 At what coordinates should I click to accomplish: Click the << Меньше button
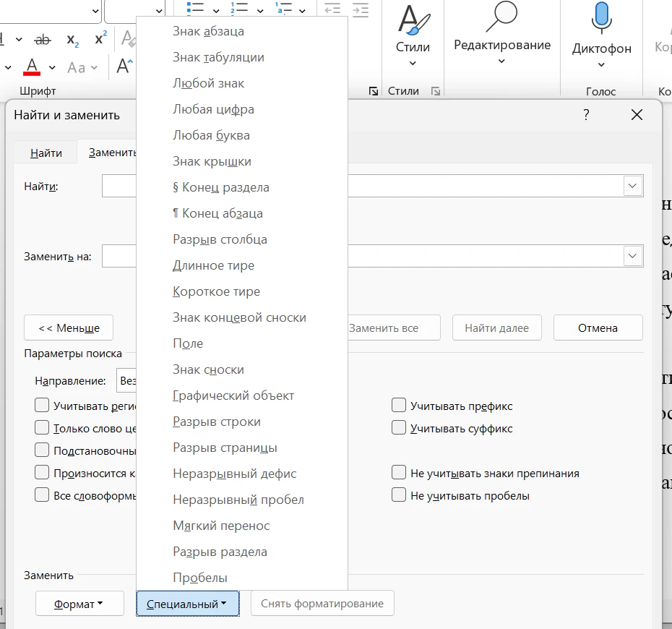[69, 328]
